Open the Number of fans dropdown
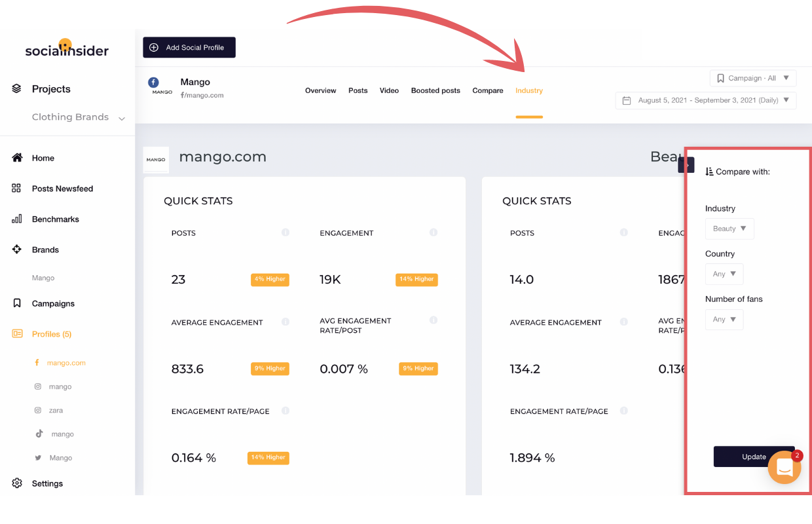 point(724,319)
